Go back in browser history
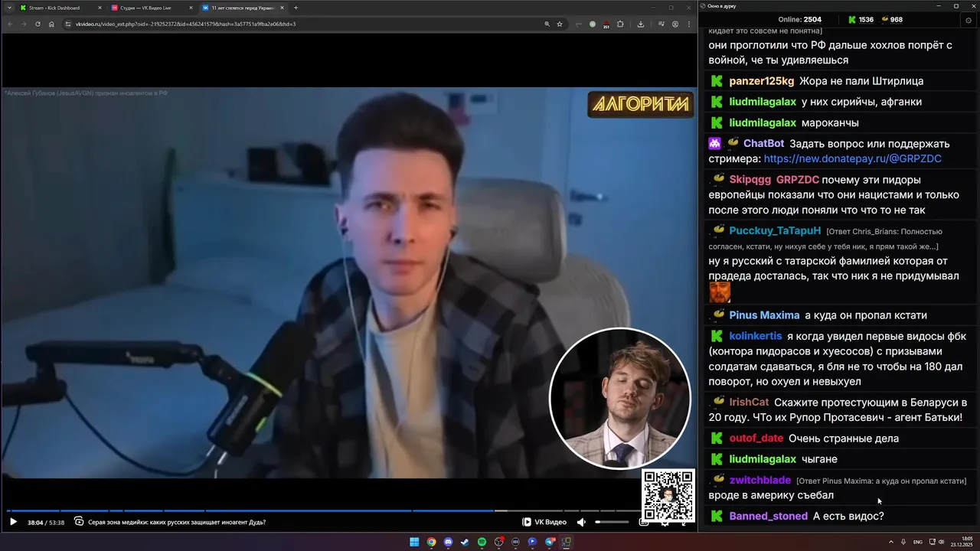The width and height of the screenshot is (980, 551). (x=10, y=24)
